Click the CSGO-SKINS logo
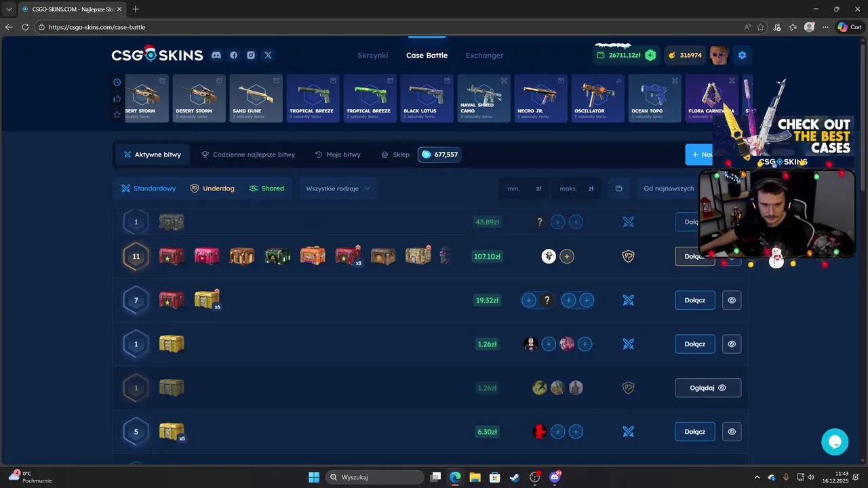 (x=157, y=54)
